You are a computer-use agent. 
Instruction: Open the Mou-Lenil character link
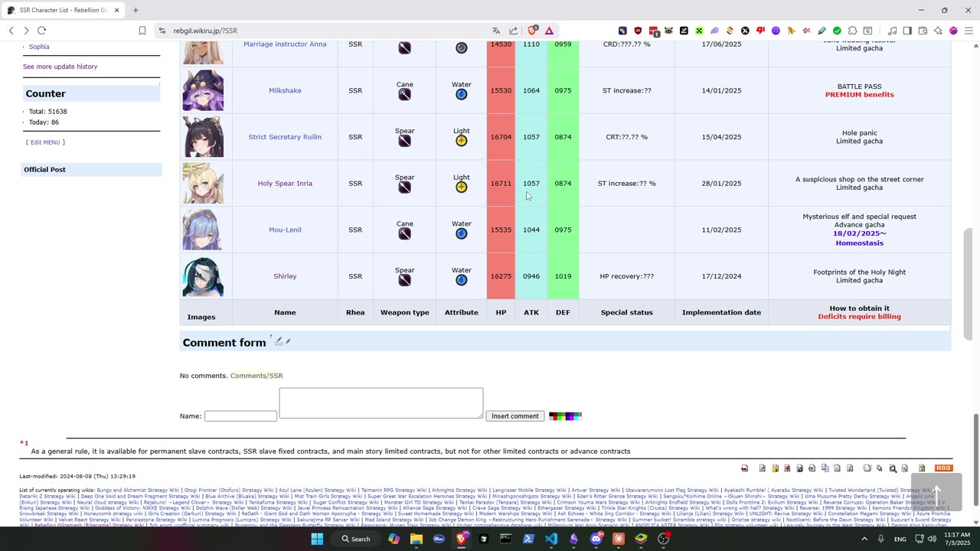(x=285, y=230)
